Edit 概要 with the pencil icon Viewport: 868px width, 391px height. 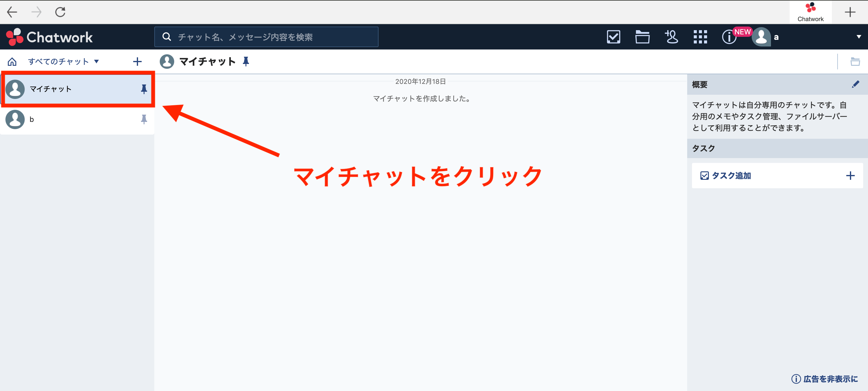856,84
